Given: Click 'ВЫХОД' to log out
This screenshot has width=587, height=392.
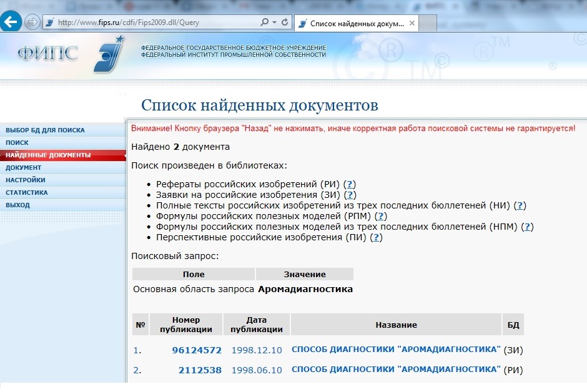Looking at the screenshot, I should 17,205.
